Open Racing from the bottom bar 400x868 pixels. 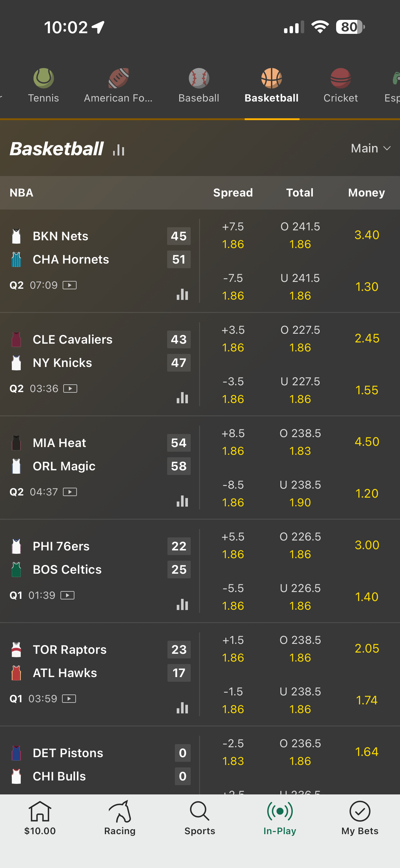pos(120,817)
